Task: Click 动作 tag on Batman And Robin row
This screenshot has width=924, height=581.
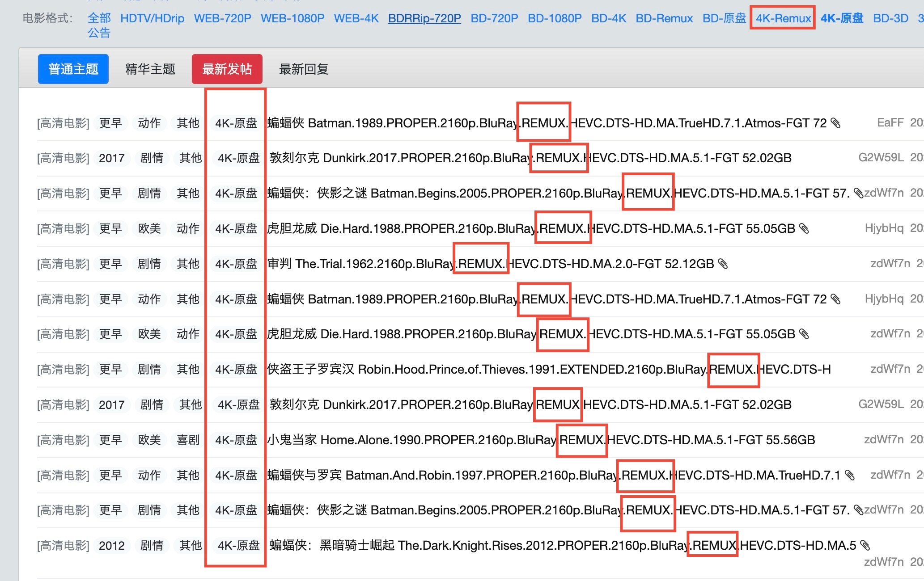Action: tap(149, 475)
